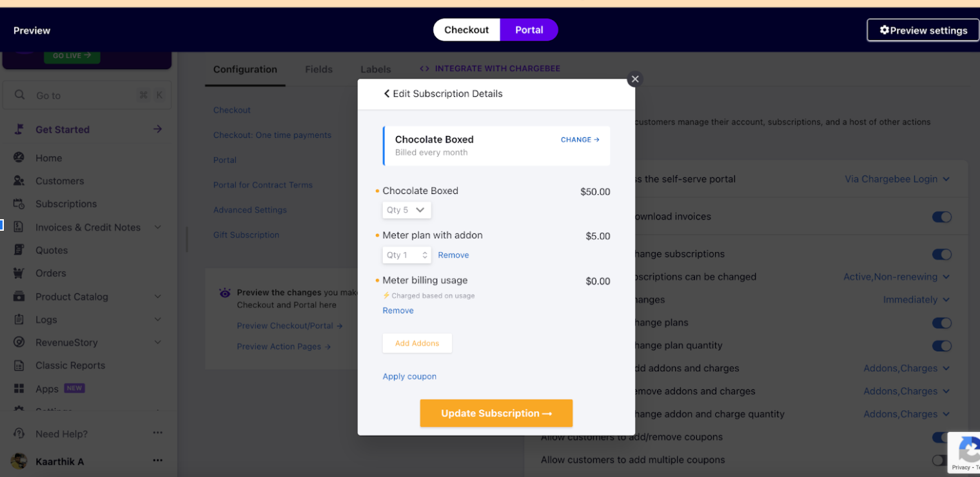Open the Fields tab
The image size is (980, 477).
click(x=318, y=69)
